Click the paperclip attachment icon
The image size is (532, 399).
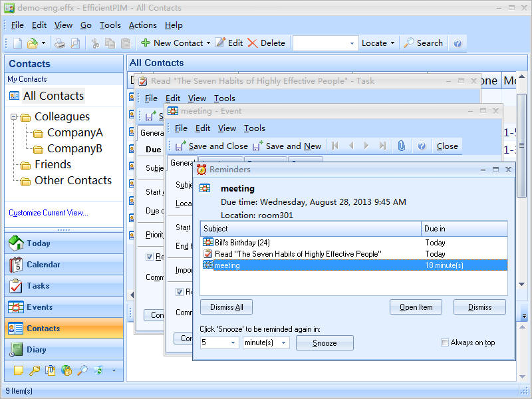[402, 146]
